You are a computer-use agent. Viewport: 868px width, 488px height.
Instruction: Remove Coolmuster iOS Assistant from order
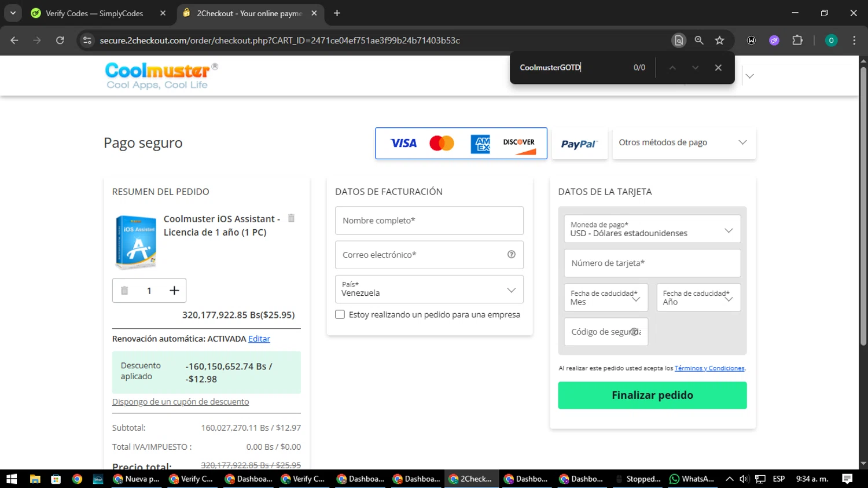coord(291,218)
